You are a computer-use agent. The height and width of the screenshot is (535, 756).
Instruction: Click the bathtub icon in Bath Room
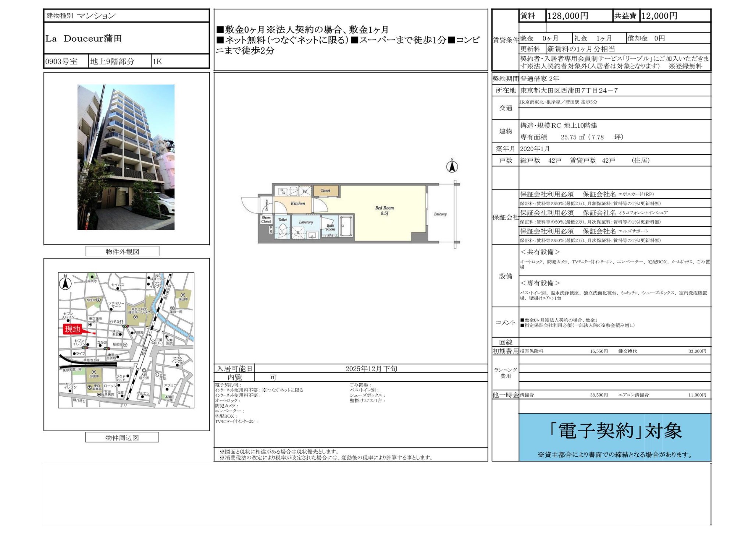point(346,226)
